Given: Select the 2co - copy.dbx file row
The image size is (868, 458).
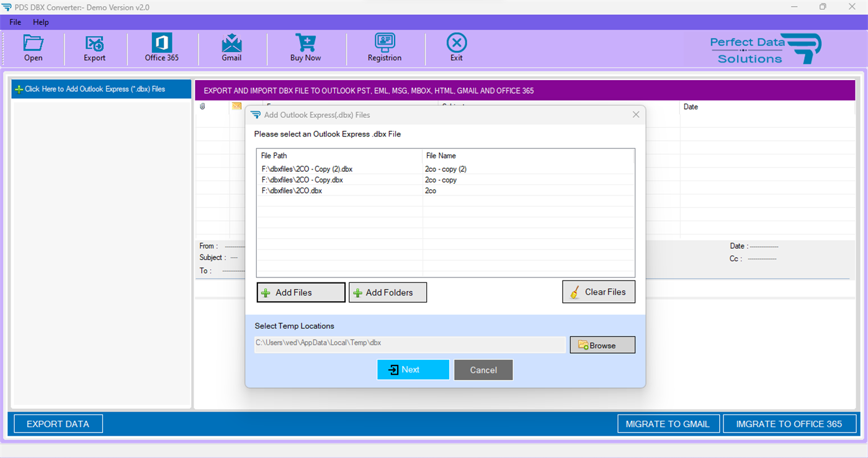Looking at the screenshot, I should (x=372, y=179).
